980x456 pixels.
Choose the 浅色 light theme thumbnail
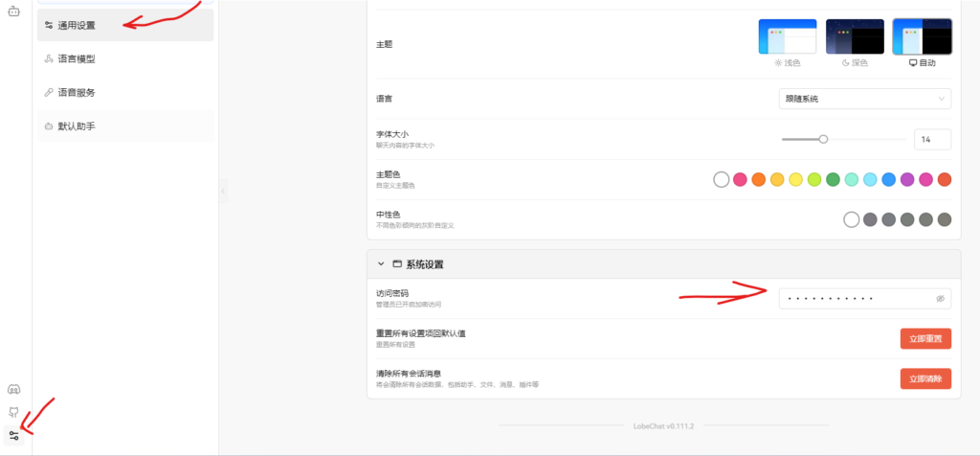point(788,36)
